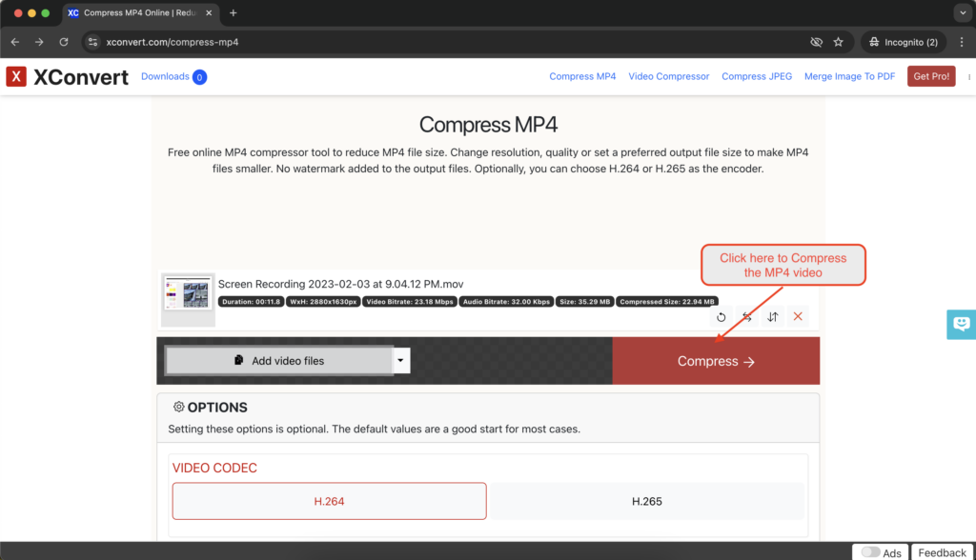Expand the Add video files dropdown arrow
This screenshot has width=976, height=560.
(x=401, y=360)
